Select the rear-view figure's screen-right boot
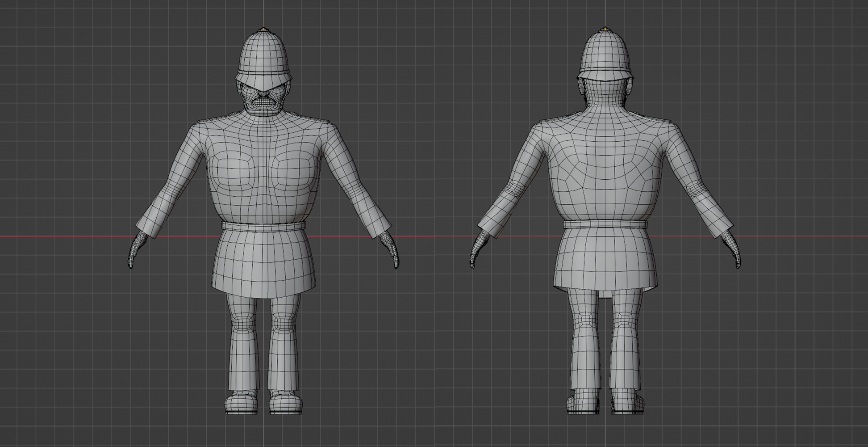 coord(627,402)
